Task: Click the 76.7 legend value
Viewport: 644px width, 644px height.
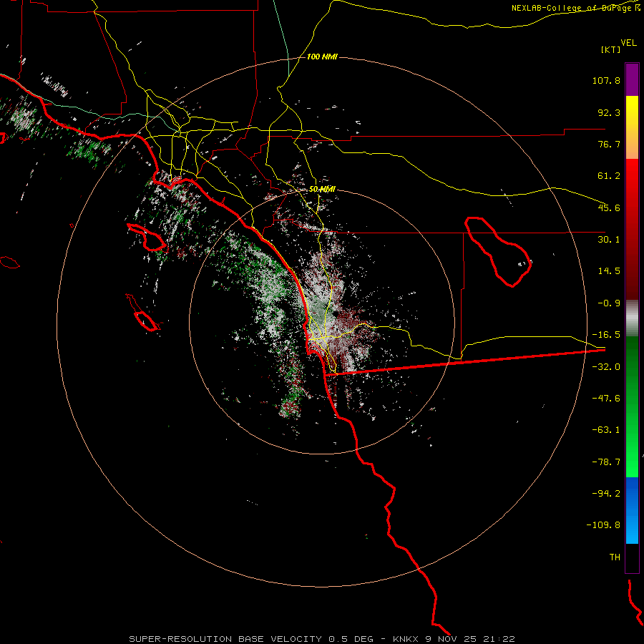Action: tap(609, 144)
